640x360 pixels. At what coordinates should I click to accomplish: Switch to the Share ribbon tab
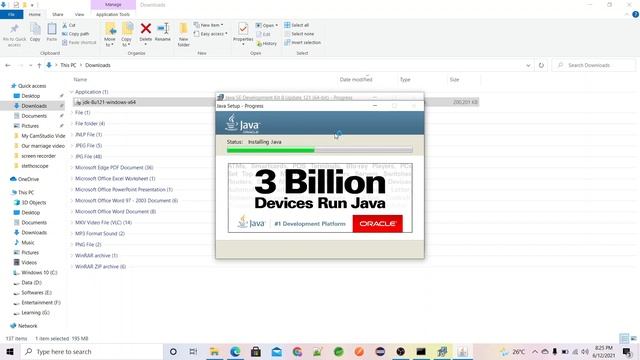[x=58, y=15]
